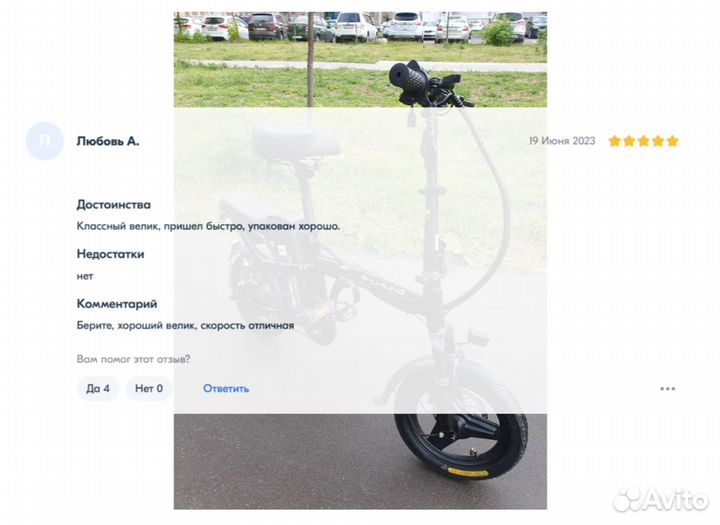720x525 pixels.
Task: Click the Комментарий heading
Action: (x=117, y=304)
